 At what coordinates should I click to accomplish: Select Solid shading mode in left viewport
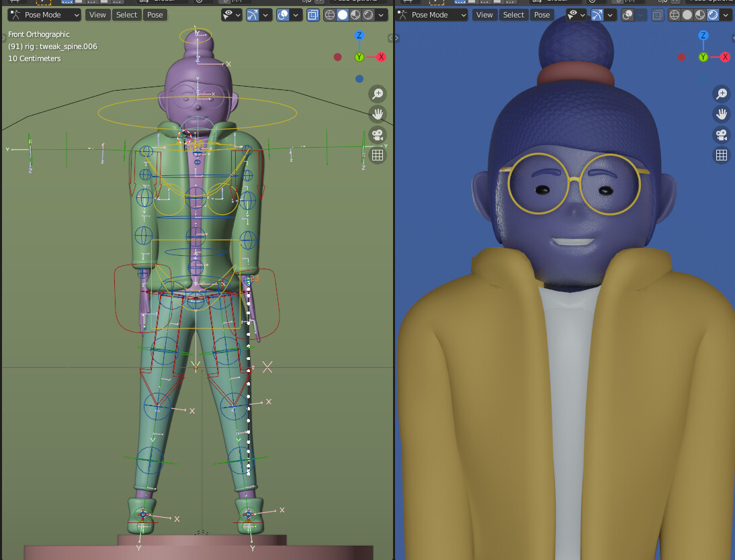pyautogui.click(x=342, y=14)
